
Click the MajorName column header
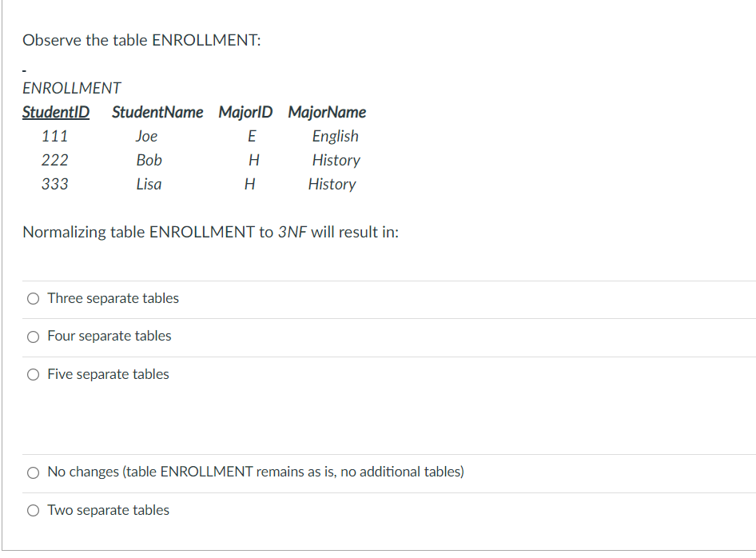pos(327,112)
